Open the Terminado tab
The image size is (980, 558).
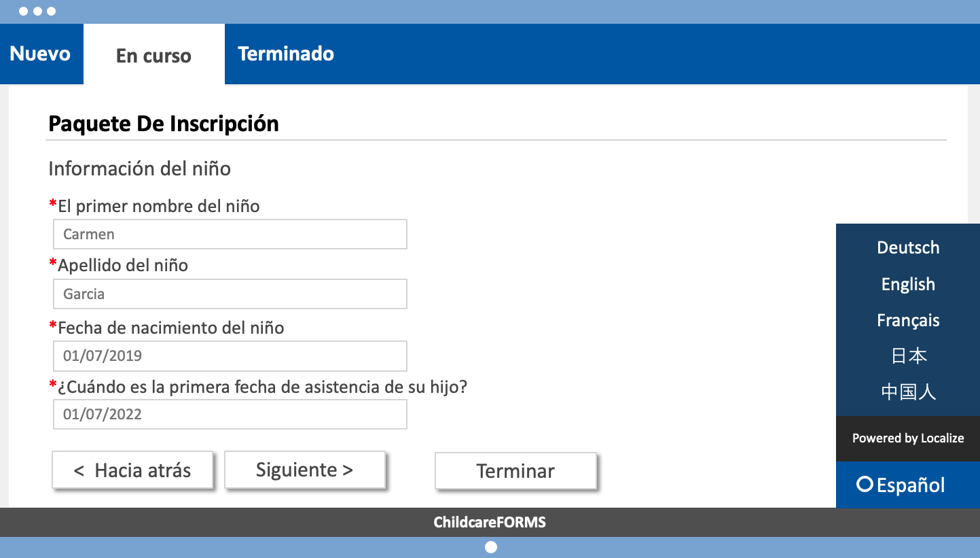286,54
